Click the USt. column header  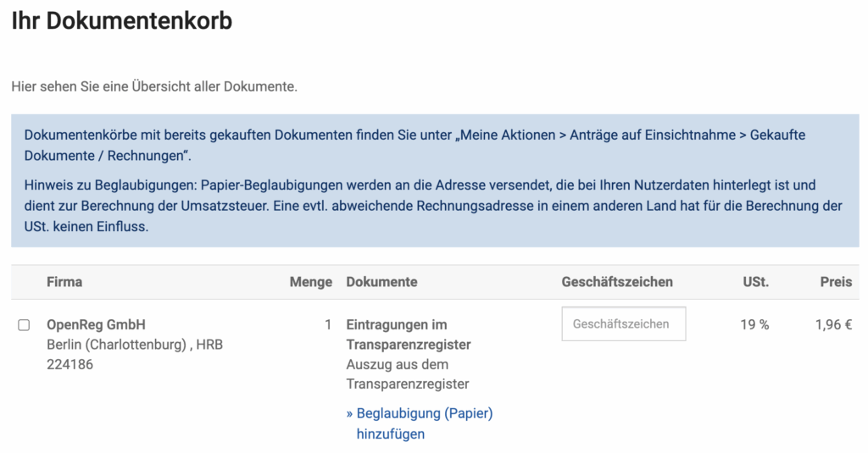click(755, 282)
